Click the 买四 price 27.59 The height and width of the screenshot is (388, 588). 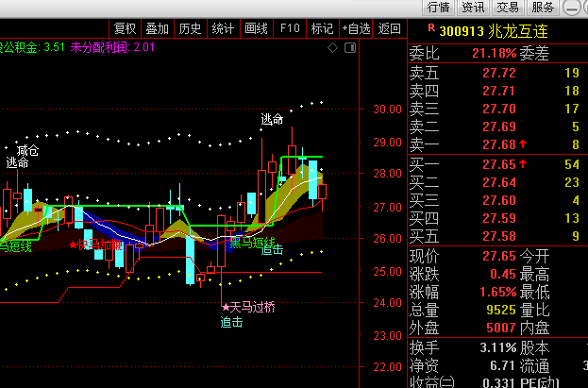(x=499, y=218)
